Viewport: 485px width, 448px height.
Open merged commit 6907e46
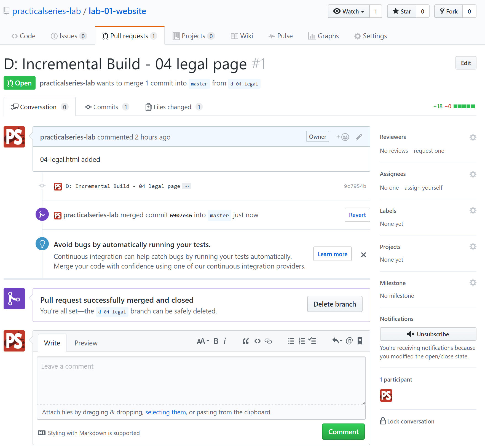[x=181, y=216]
